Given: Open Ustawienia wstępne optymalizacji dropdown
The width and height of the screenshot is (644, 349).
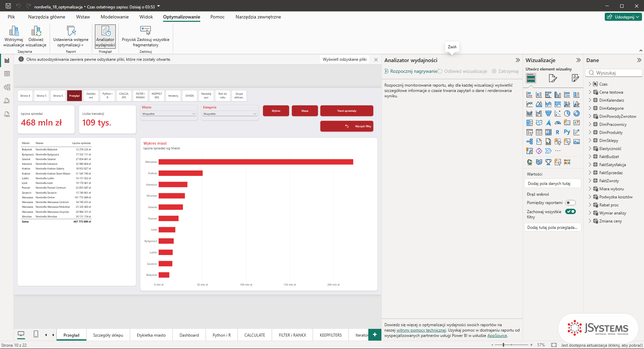Looking at the screenshot, I should (x=71, y=37).
